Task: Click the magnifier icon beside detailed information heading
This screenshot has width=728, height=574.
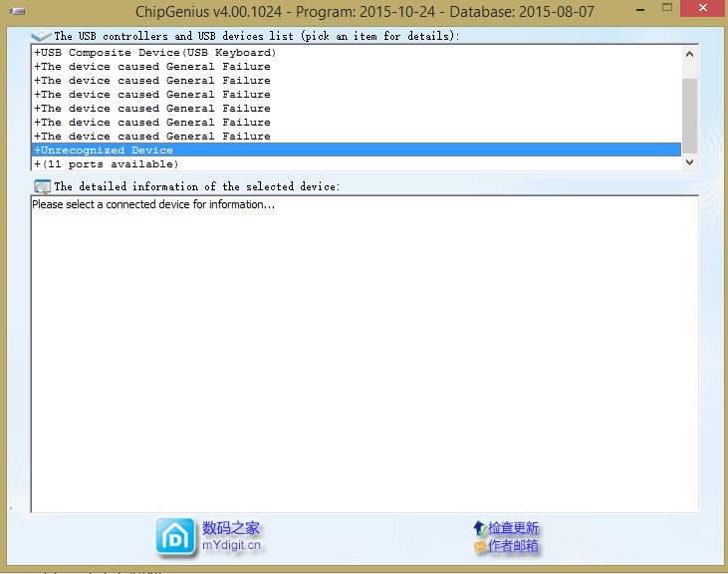Action: 42,186
